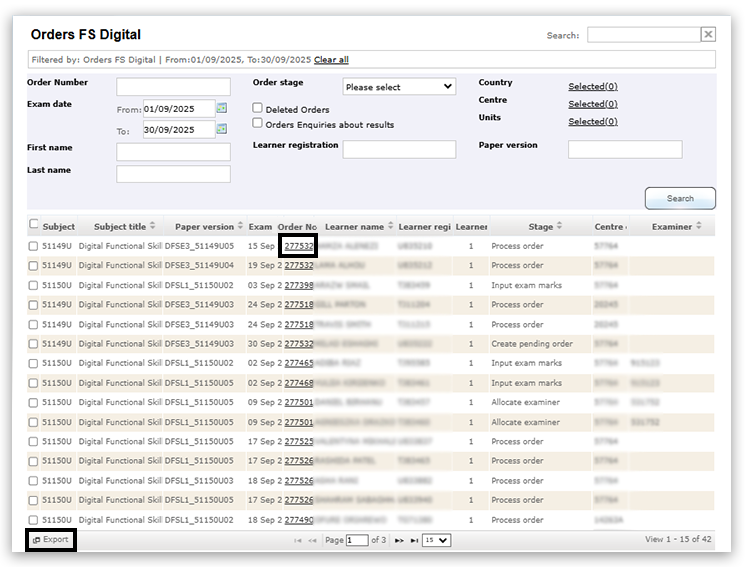Click the Clear all filter link
The image size is (749, 567).
click(x=331, y=60)
